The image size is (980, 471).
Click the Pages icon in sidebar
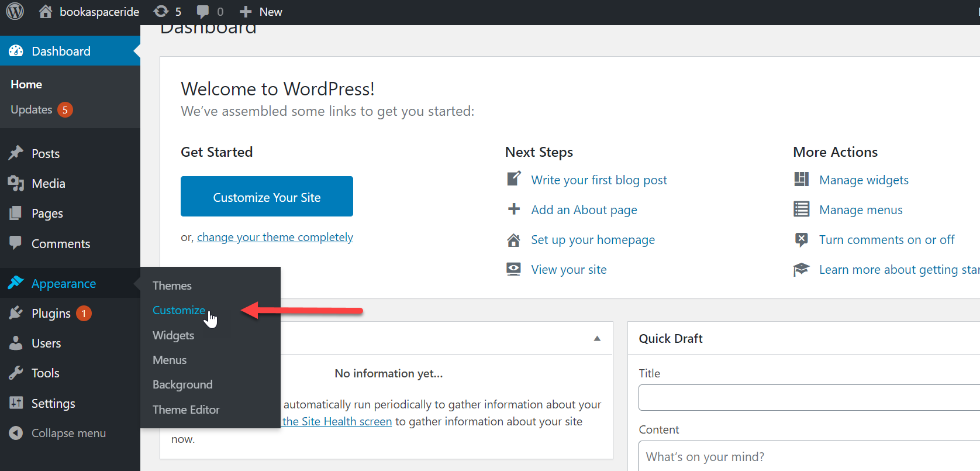pyautogui.click(x=16, y=213)
